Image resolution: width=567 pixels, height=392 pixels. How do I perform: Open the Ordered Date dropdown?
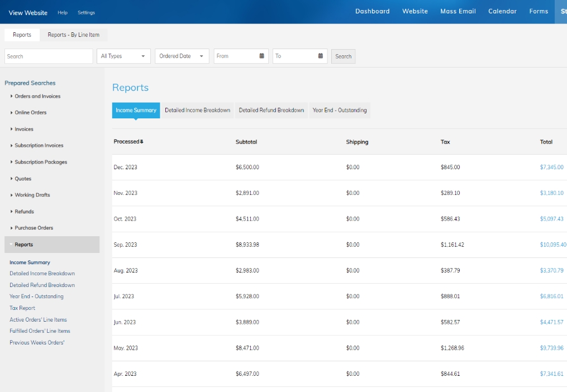182,56
